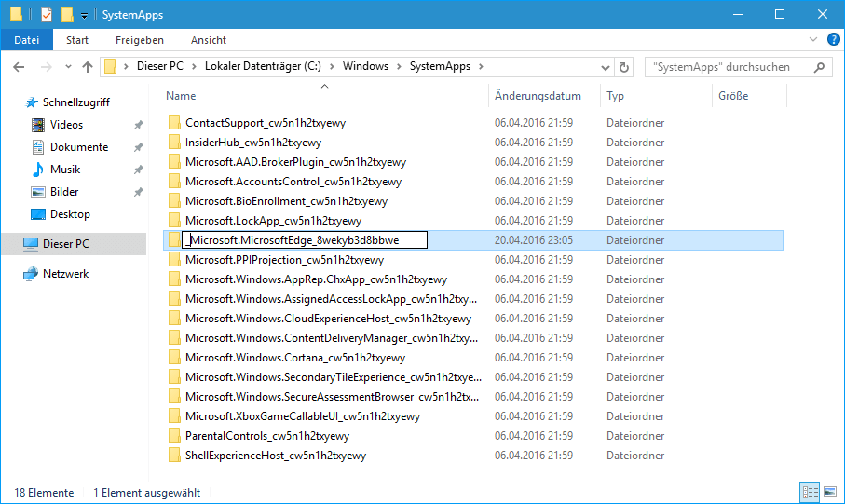This screenshot has height=504, width=845.
Task: Unpin Musik using its pin icon
Action: 139,170
